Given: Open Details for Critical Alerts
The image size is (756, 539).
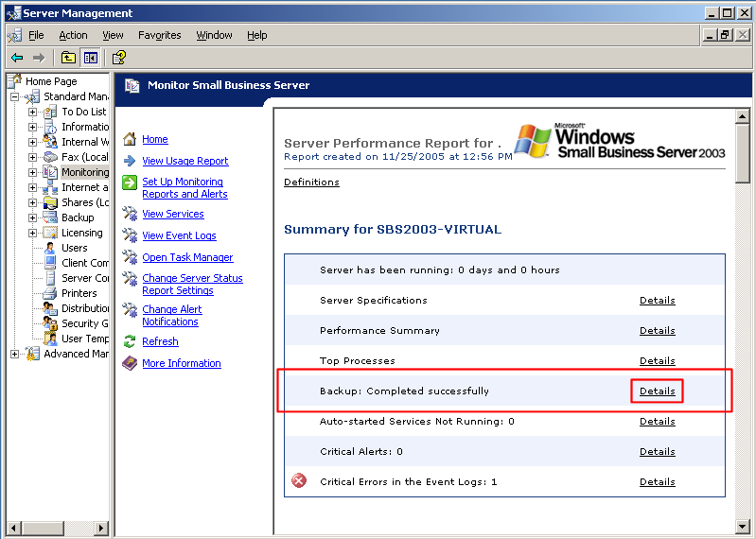Looking at the screenshot, I should coord(658,451).
